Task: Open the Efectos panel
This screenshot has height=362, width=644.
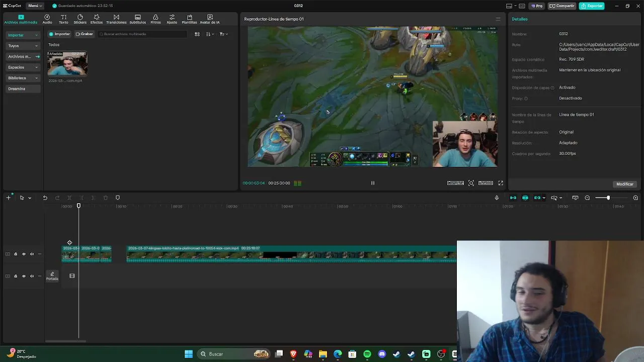Action: coord(97,19)
